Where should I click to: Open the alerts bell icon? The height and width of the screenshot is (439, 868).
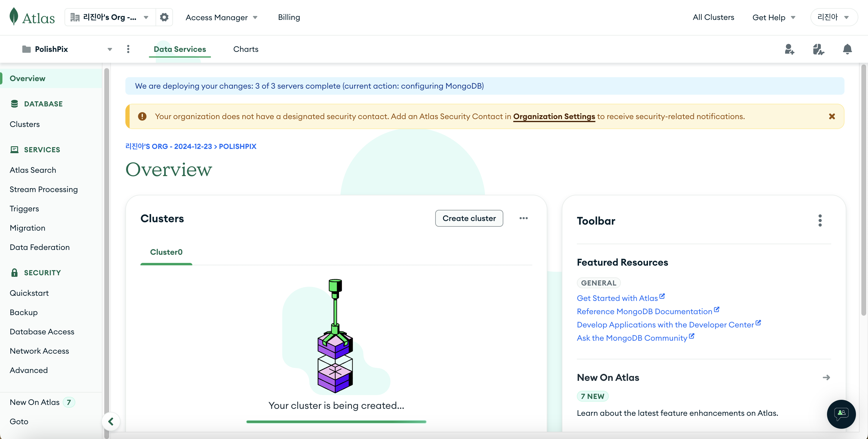847,49
